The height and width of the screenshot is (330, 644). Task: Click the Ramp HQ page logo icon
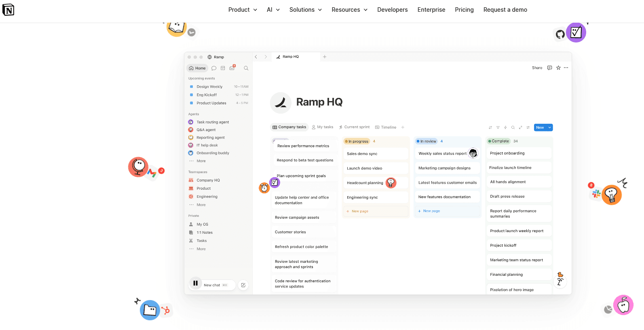click(281, 103)
